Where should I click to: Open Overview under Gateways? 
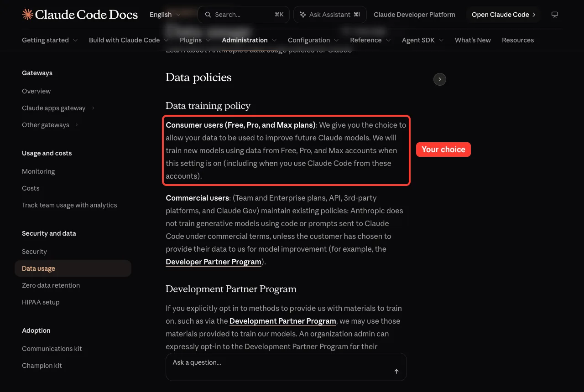point(36,91)
